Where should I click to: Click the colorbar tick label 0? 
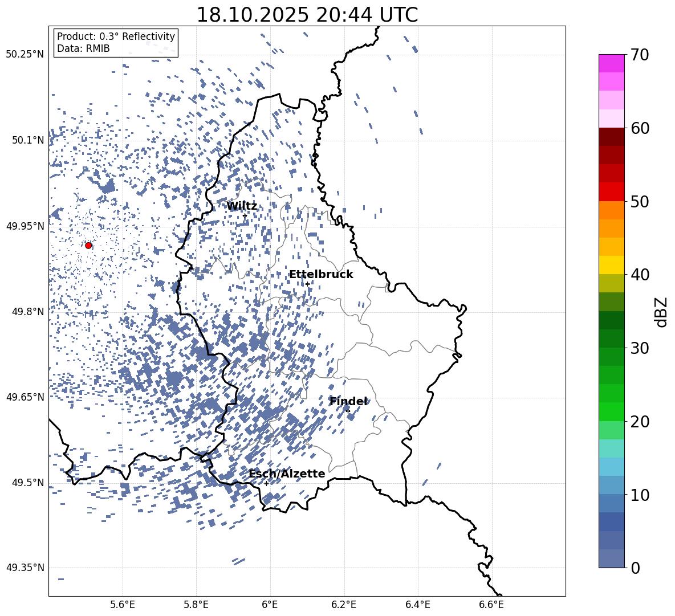[x=636, y=568]
